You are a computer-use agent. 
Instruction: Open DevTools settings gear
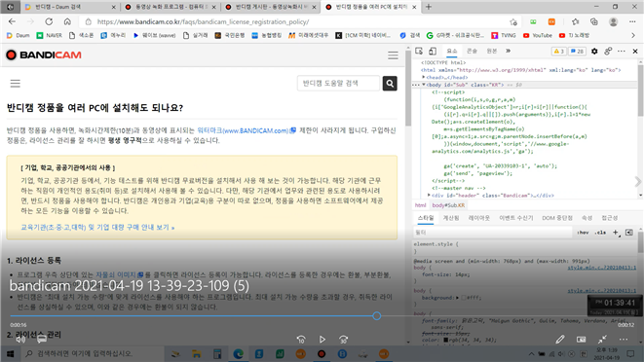click(594, 52)
